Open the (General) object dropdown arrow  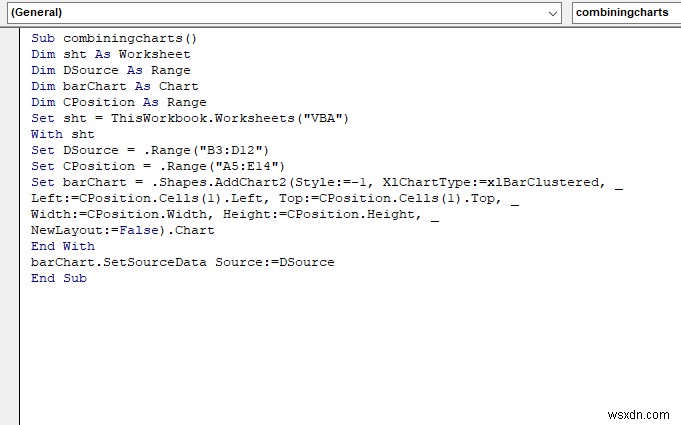pos(554,13)
